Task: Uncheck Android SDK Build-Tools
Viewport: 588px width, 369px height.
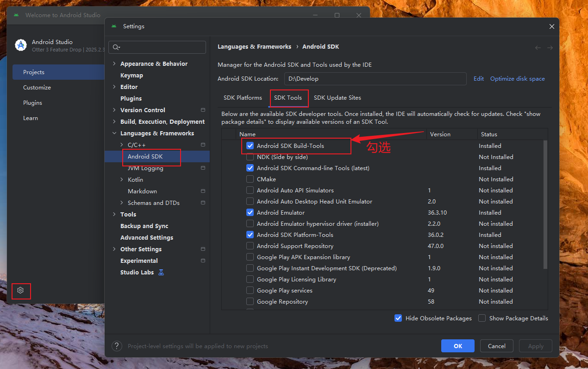Action: pos(250,146)
